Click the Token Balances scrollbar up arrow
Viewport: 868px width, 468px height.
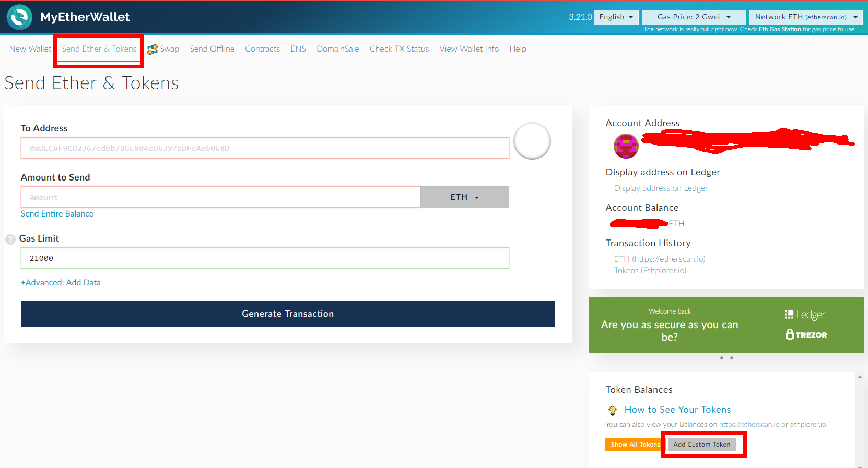coord(860,377)
